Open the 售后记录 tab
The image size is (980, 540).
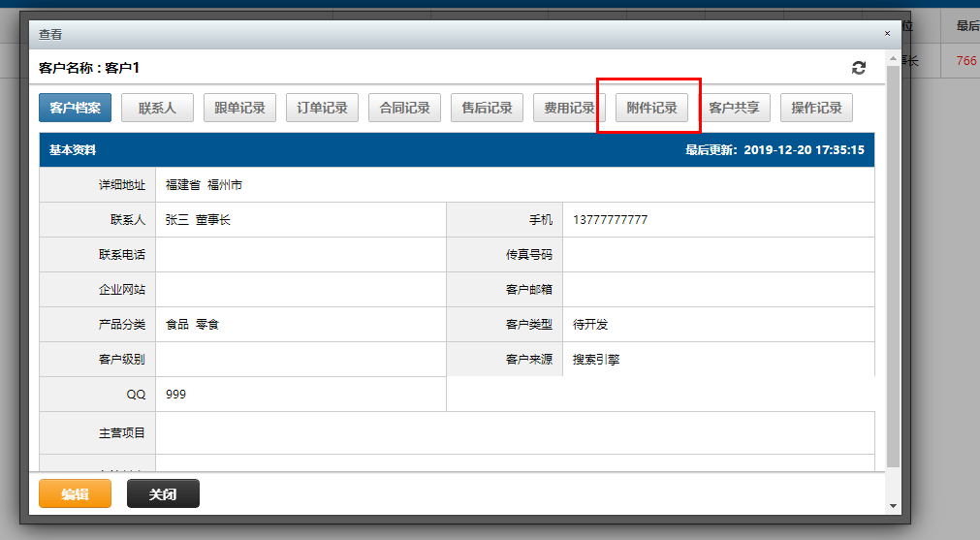click(x=488, y=108)
